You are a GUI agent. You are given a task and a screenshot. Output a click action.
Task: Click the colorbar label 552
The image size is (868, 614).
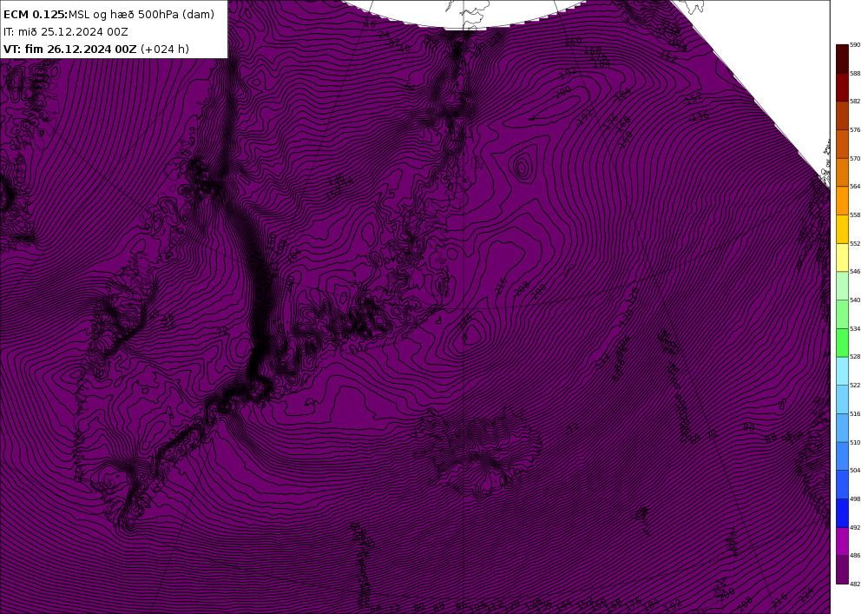coord(855,244)
